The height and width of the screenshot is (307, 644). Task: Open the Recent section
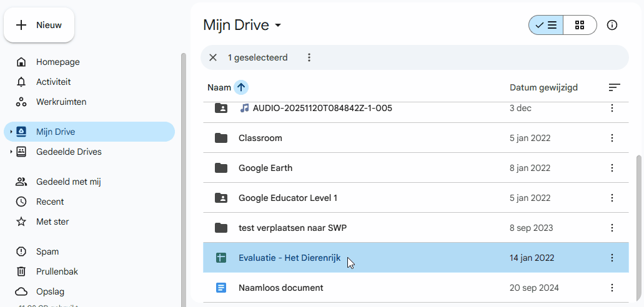coord(50,202)
